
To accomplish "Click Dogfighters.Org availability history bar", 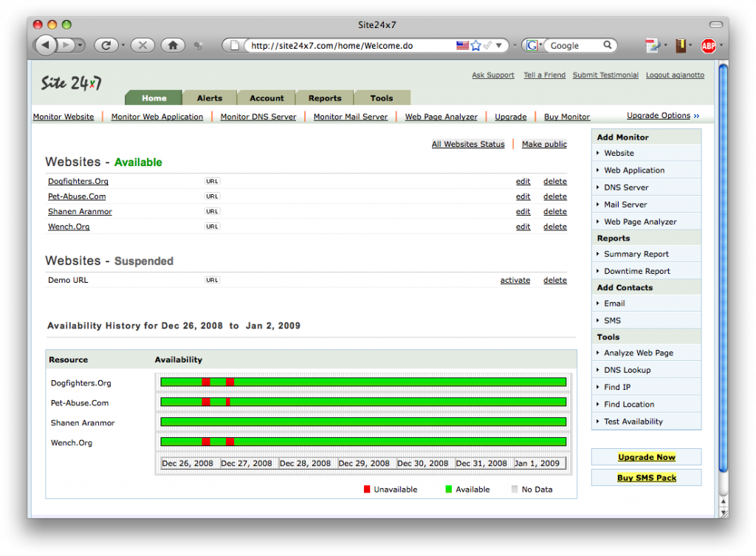I will [x=363, y=382].
